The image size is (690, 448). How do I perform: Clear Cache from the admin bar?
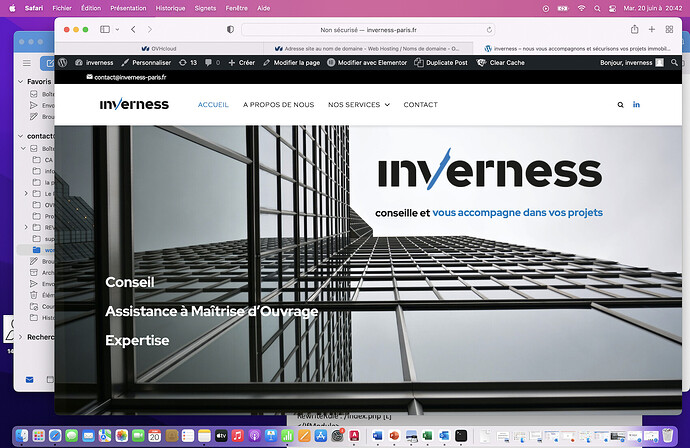click(501, 62)
